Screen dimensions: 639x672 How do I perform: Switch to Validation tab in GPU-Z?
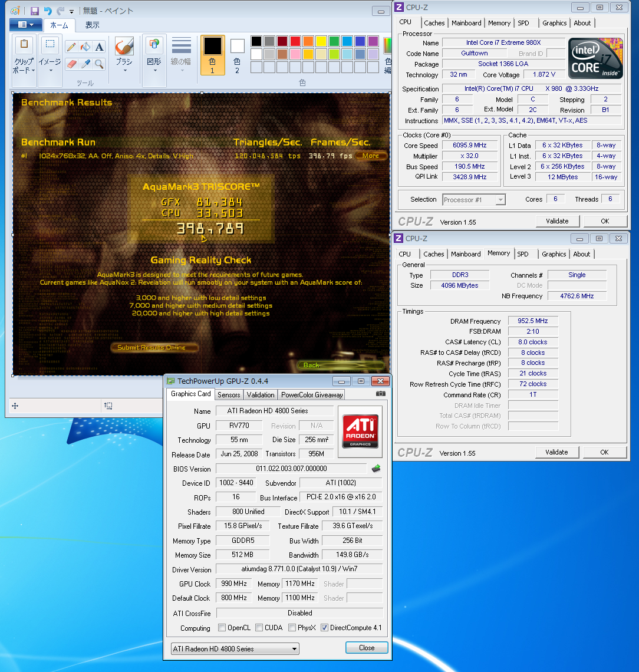(261, 395)
